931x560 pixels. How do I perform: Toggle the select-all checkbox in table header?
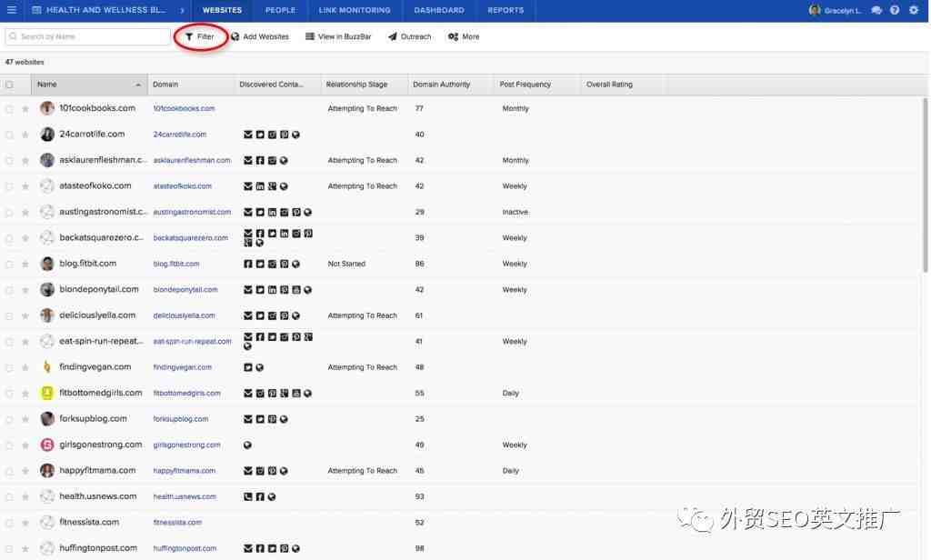(9, 85)
